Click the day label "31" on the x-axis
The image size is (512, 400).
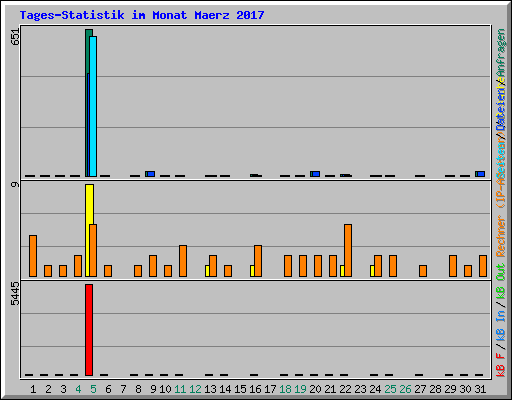click(480, 389)
